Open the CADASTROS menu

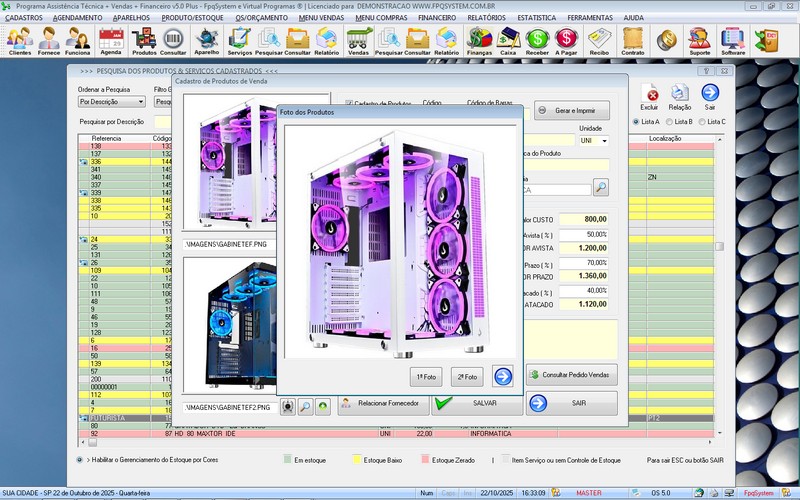click(24, 17)
